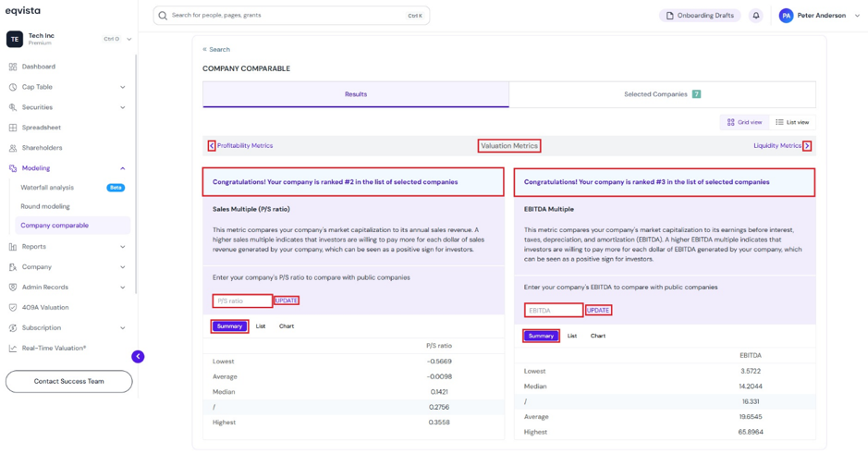The image size is (868, 454).
Task: Click the TE company logo badge
Action: (x=15, y=40)
